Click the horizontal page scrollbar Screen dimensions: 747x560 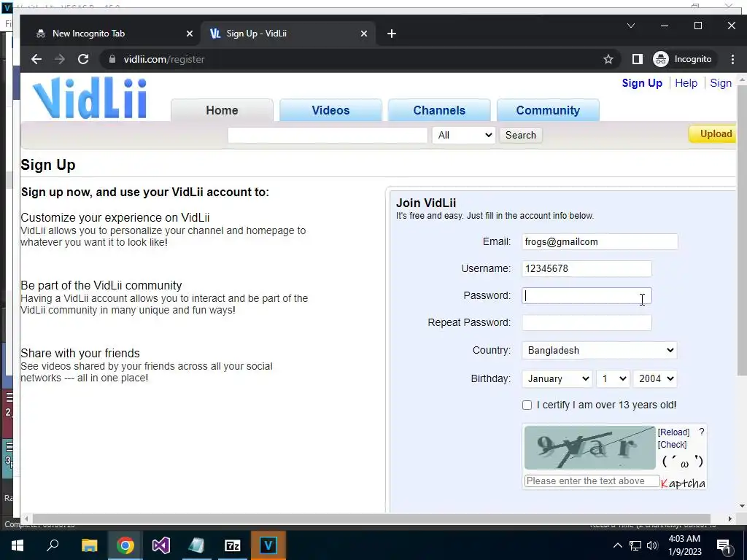[371, 518]
